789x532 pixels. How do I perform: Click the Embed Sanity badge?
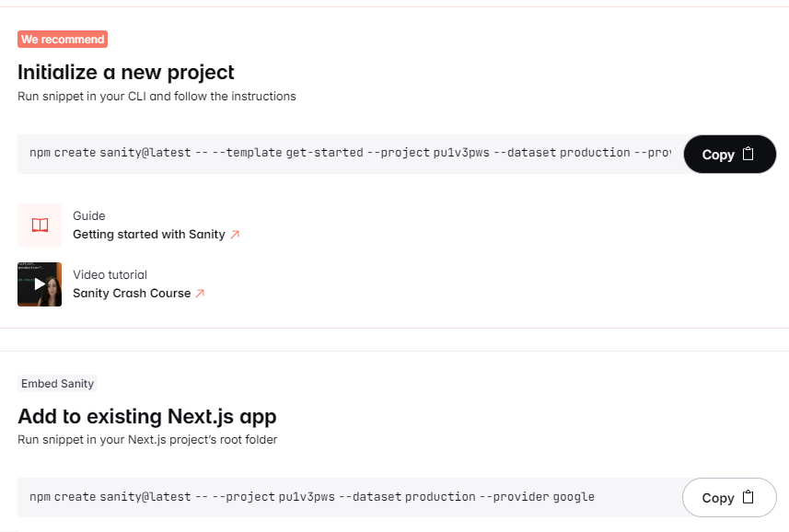[57, 384]
